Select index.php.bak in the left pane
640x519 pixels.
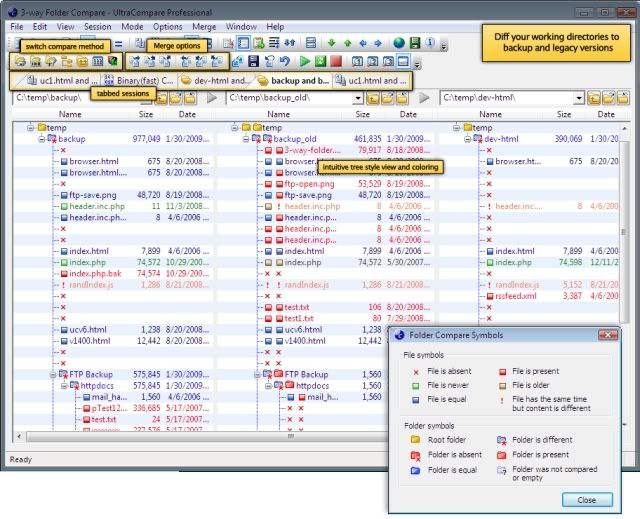94,272
